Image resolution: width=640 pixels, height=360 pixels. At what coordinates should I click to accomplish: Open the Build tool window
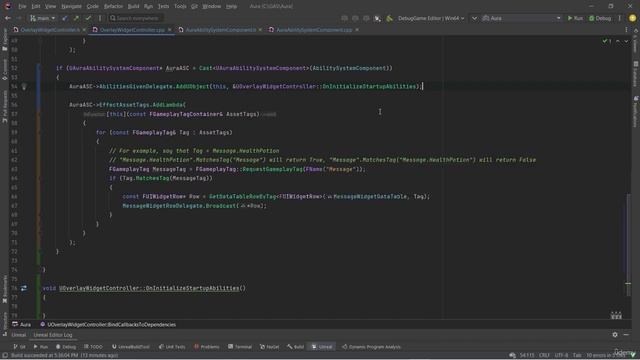tap(295, 347)
